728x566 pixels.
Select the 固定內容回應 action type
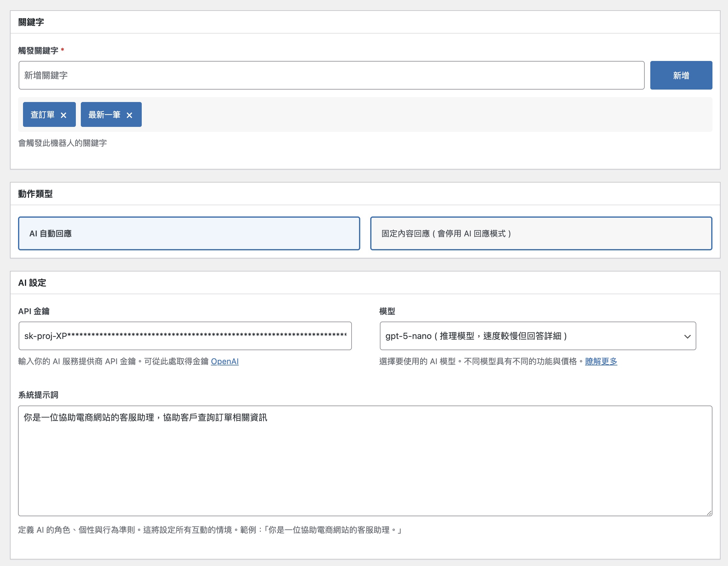tap(541, 234)
